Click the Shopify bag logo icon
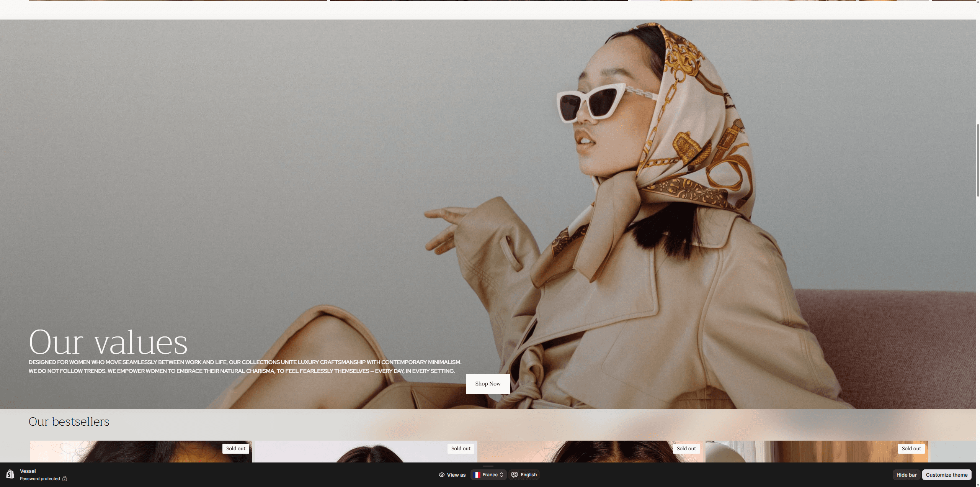 (10, 475)
